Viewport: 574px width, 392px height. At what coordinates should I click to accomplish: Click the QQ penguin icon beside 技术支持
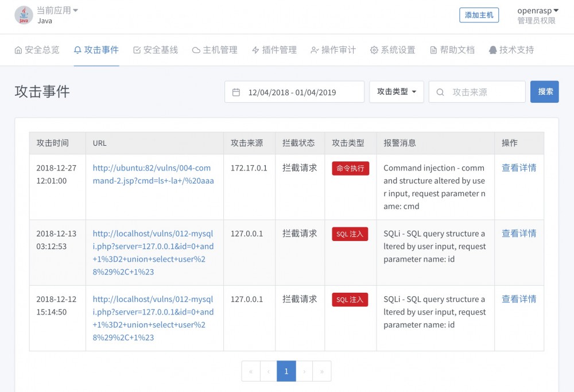(x=492, y=50)
